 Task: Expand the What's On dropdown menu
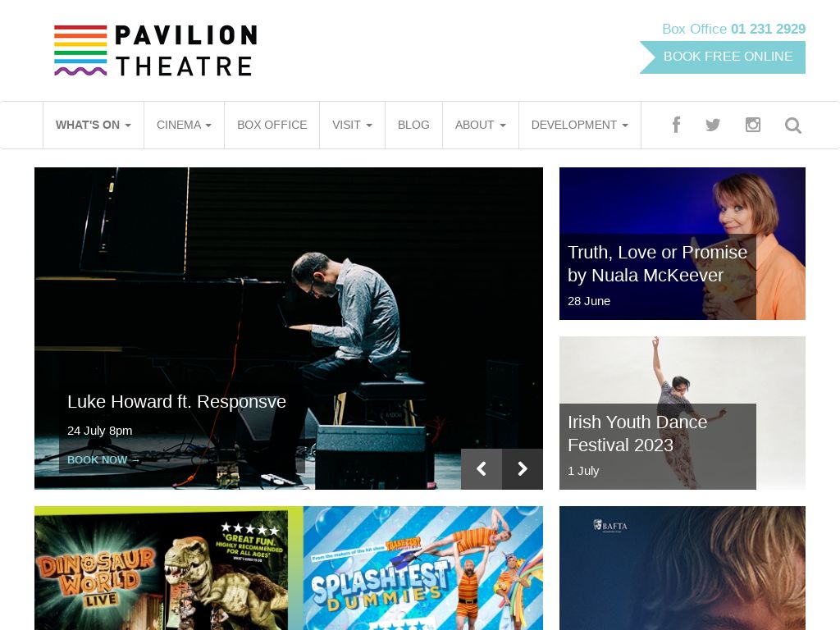tap(94, 125)
